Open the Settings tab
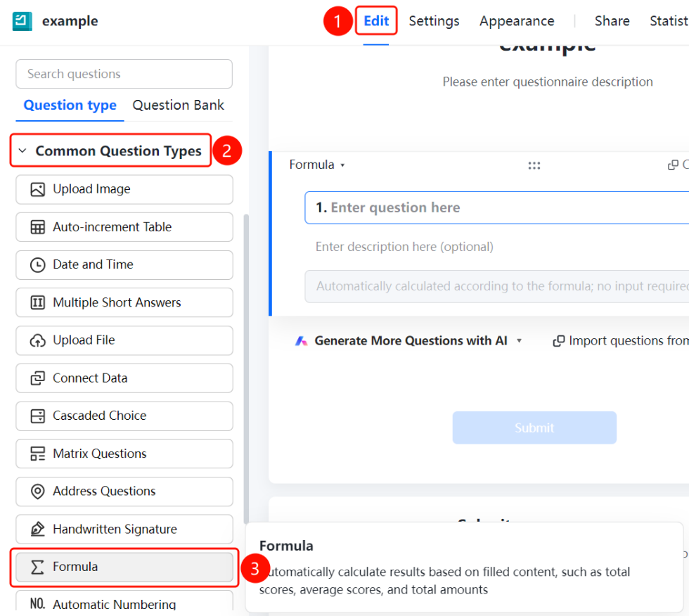This screenshot has width=689, height=616. 434,20
